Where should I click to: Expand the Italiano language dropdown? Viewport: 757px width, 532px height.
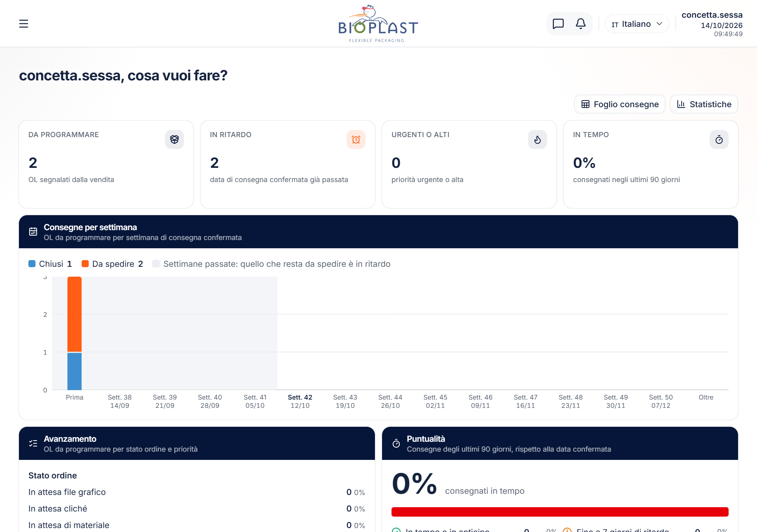pos(637,24)
